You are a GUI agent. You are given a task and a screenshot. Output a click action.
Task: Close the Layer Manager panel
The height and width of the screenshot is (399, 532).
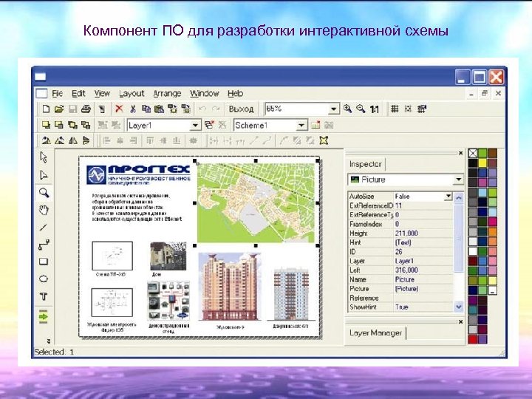coord(460,321)
